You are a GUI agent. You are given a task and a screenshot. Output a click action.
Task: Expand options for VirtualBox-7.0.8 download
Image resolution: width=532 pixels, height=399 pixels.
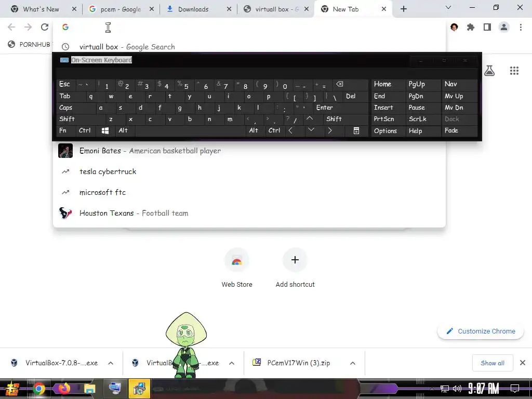(x=111, y=363)
